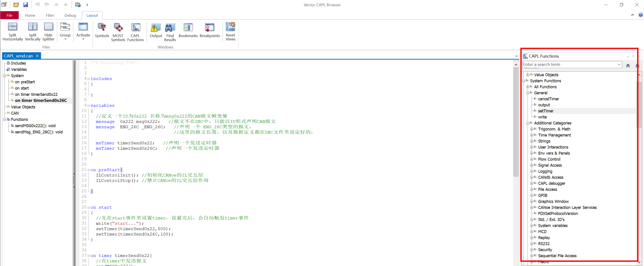Screen dimensions: 644x266
Task: Click the navigate forward arrow icon
Action: [66, 5]
